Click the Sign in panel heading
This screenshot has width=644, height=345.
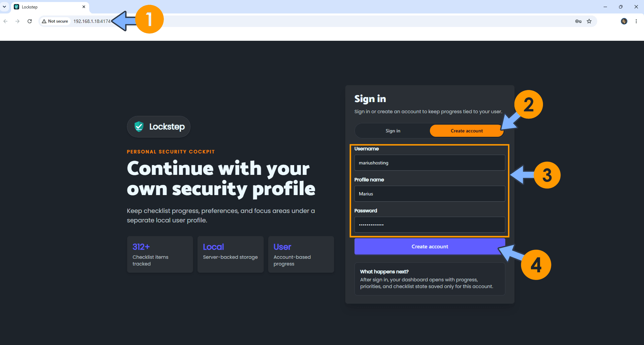[370, 99]
